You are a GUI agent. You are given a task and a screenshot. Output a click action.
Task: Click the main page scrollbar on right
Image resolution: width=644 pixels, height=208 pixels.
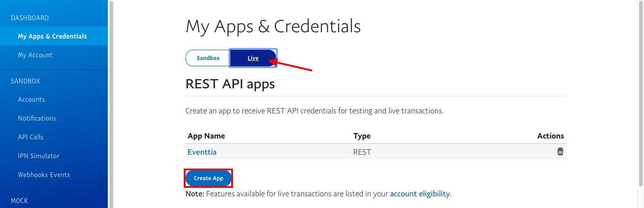pos(640,90)
